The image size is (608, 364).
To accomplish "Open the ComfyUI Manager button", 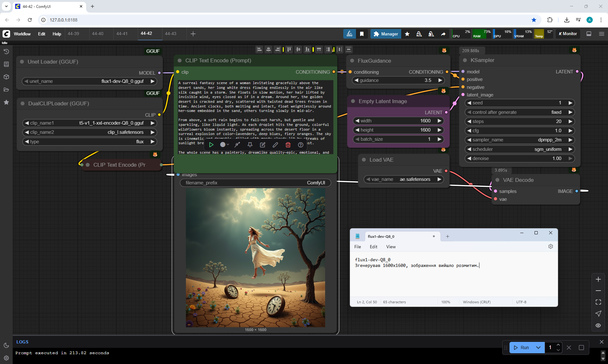I will 386,34.
